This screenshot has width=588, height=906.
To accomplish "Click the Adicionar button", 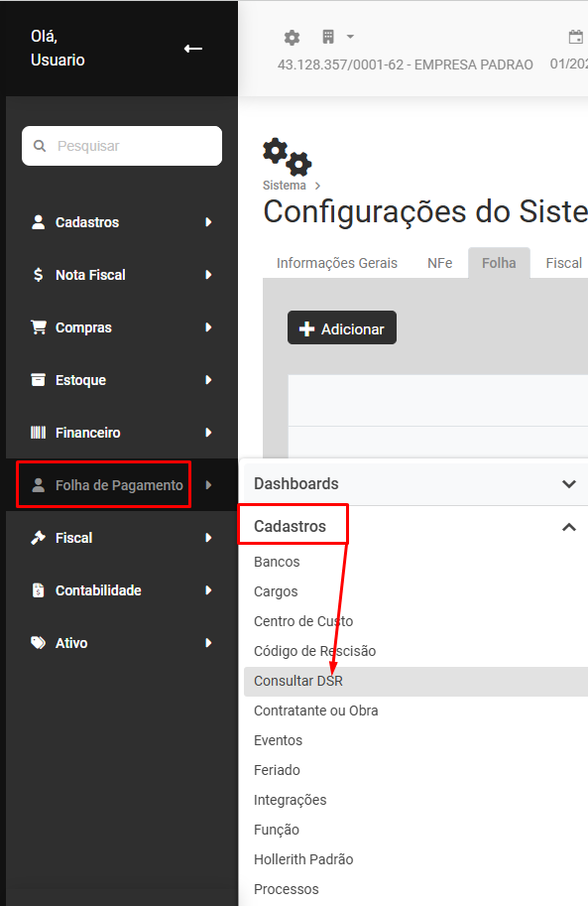I will 342,327.
